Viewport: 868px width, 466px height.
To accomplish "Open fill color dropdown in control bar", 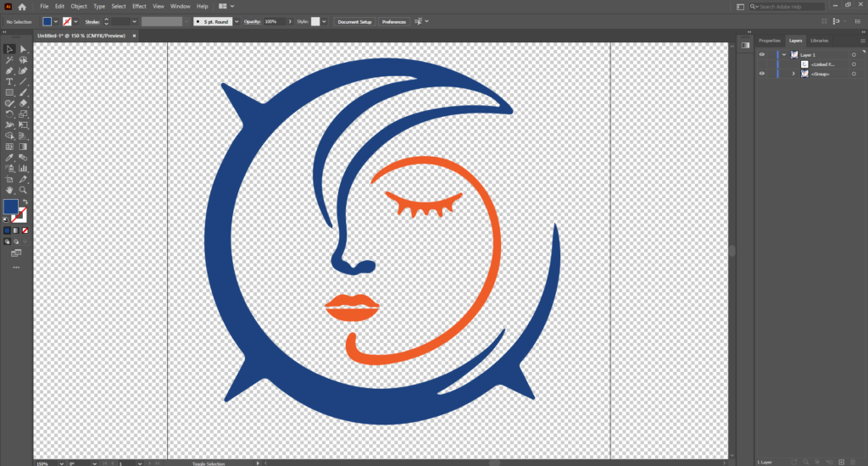I will pyautogui.click(x=56, y=21).
